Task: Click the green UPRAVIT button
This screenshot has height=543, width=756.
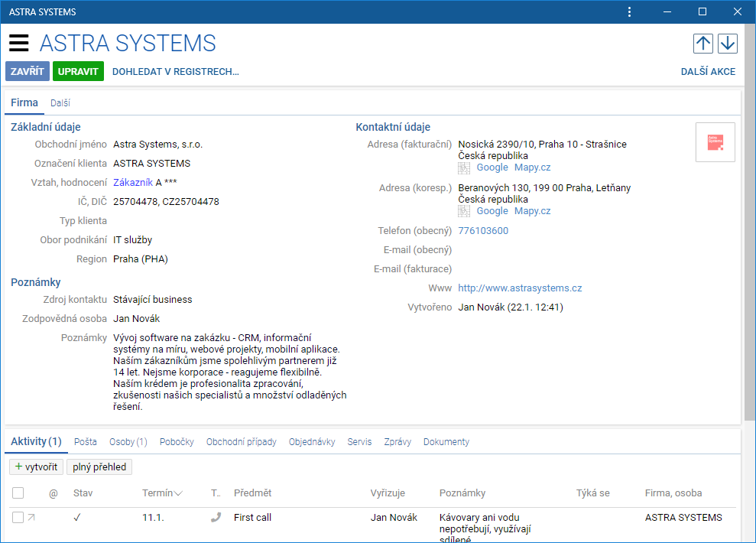Action: pos(78,71)
